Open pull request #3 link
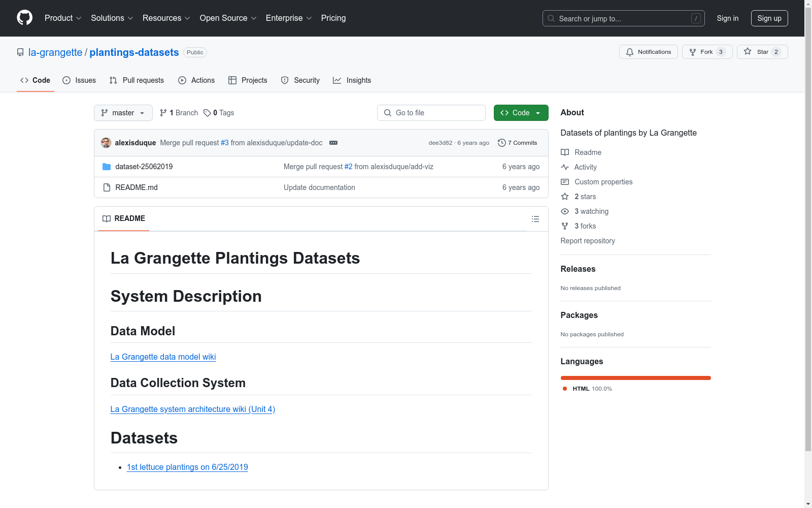Viewport: 812px width, 508px height. click(225, 143)
